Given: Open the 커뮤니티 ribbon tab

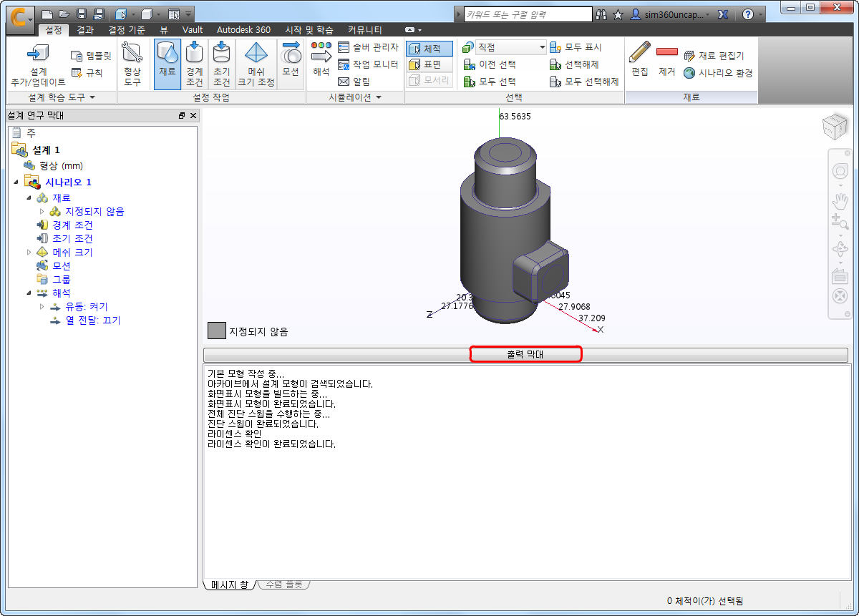Looking at the screenshot, I should tap(365, 30).
